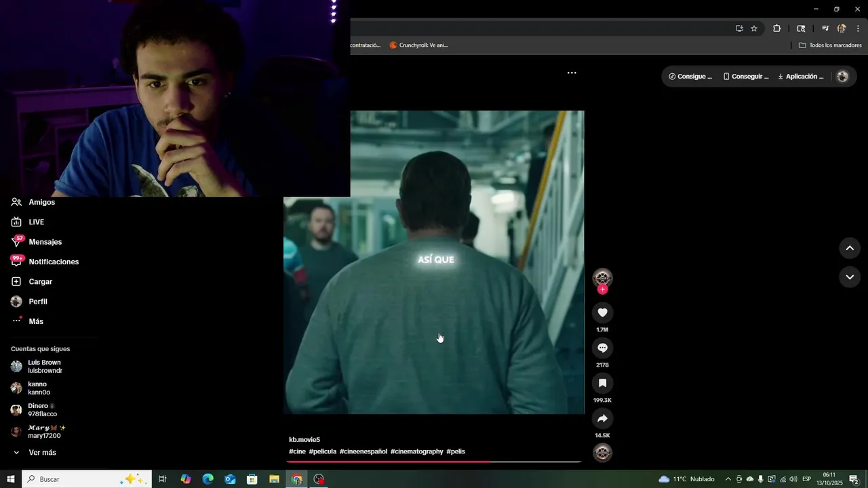Open Mensajes inbox
868x488 pixels.
(x=37, y=242)
